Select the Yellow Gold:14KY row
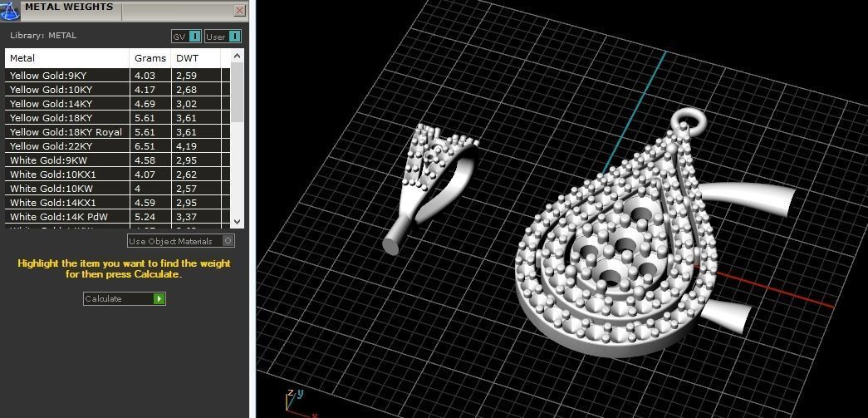 (x=117, y=104)
